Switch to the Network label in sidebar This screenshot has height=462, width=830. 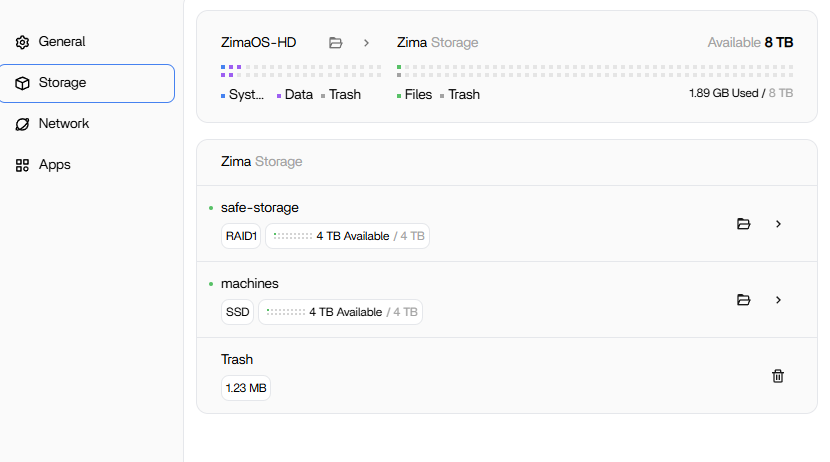click(64, 124)
